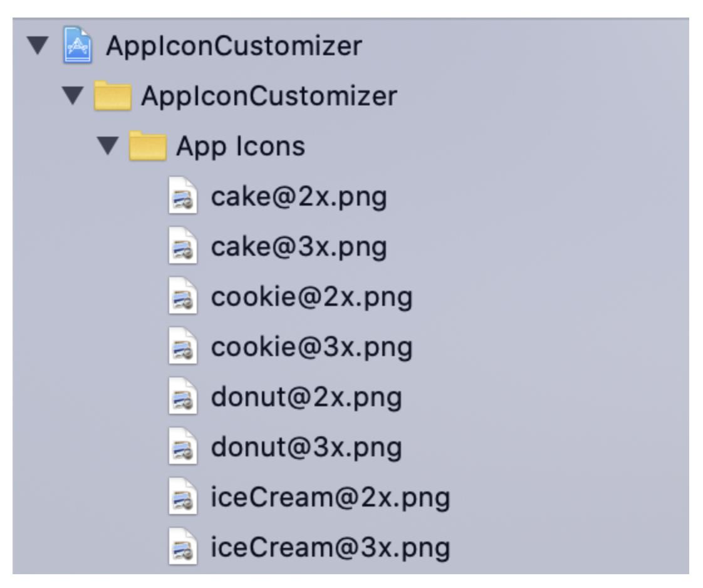Click the yellow AppIconCustomizer group folder icon

click(112, 97)
